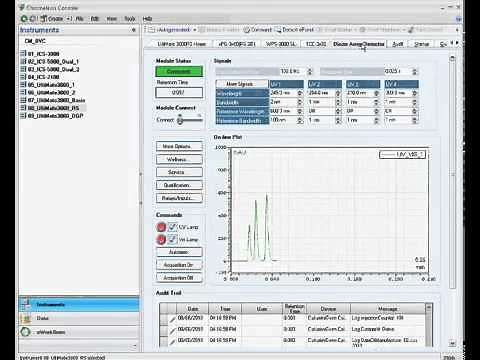
Task: Toggle the UV Lamp checkbox
Action: tap(172, 227)
